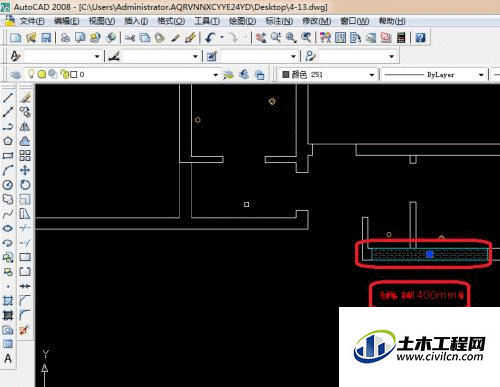Select the Multiline Text tool
500x387 pixels.
[8, 359]
